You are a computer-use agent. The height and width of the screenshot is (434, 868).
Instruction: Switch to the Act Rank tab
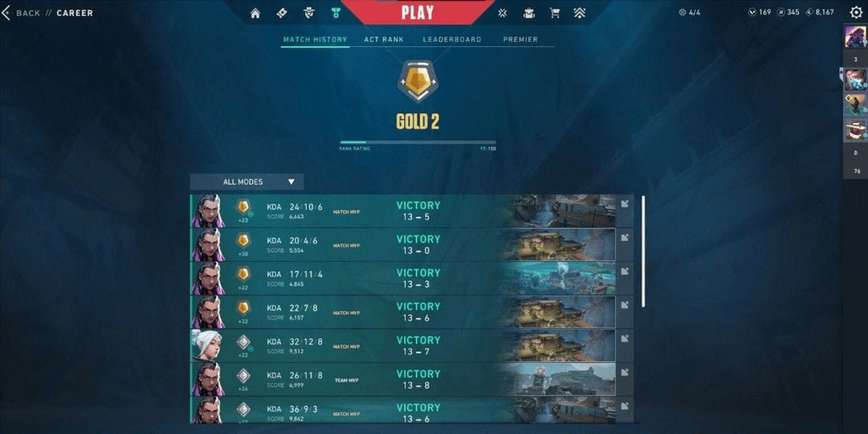(x=384, y=39)
